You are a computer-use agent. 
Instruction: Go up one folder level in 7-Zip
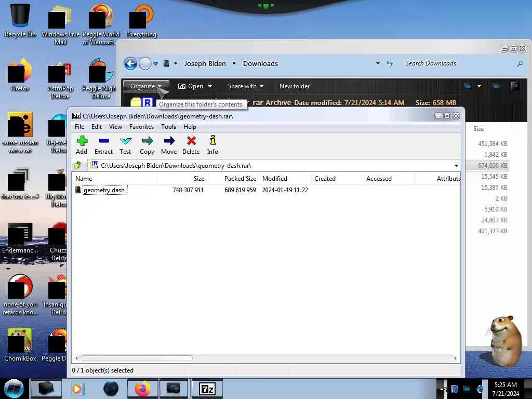(78, 166)
